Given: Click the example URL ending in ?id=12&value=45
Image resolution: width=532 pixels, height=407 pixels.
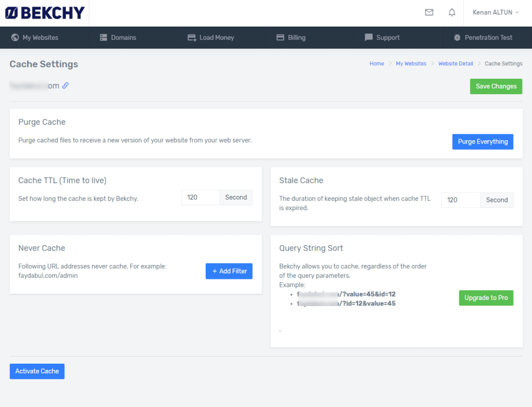Looking at the screenshot, I should click(x=346, y=303).
